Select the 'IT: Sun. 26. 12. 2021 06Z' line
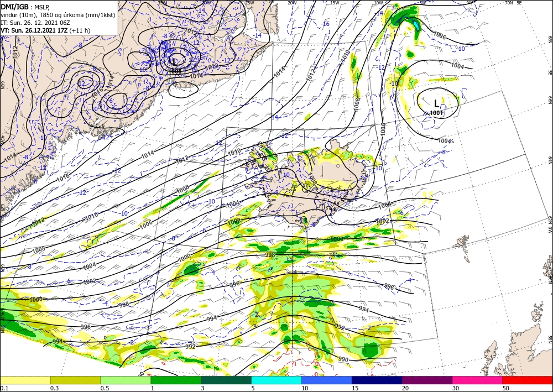 [x=35, y=23]
